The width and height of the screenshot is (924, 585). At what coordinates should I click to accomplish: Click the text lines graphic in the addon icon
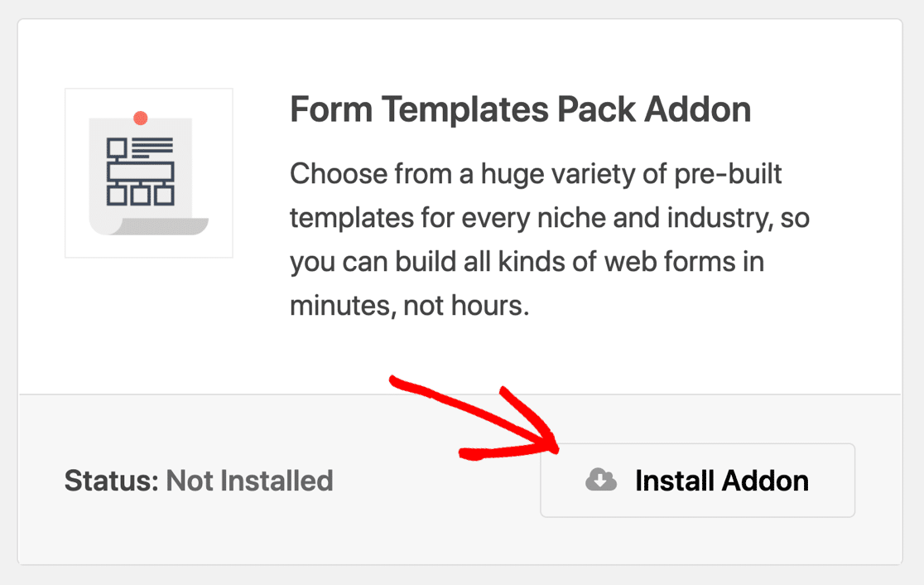pos(152,148)
